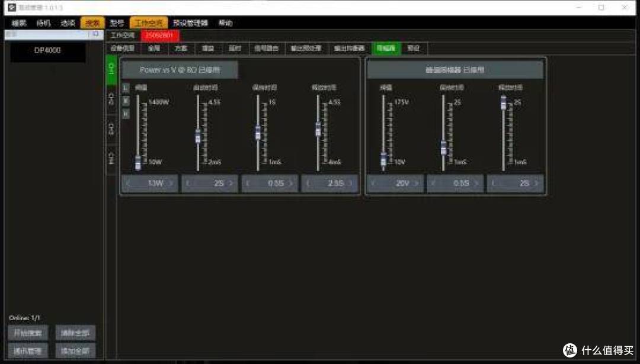Click the Power panel hold time slider handle
This screenshot has height=364, width=640.
(258, 133)
